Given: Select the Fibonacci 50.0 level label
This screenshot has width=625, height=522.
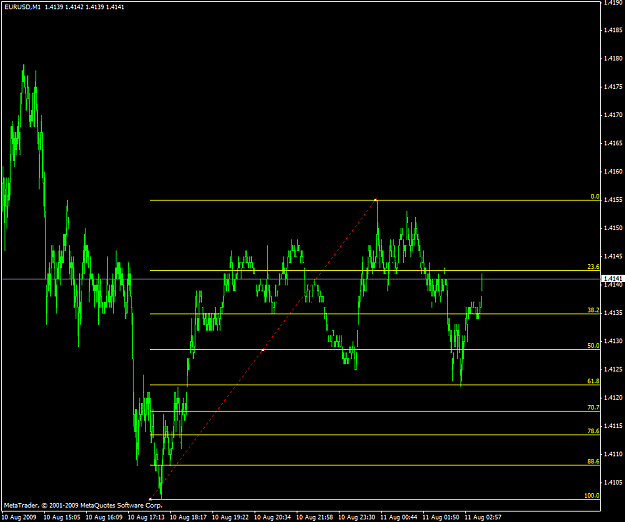Looking at the screenshot, I should [x=593, y=345].
